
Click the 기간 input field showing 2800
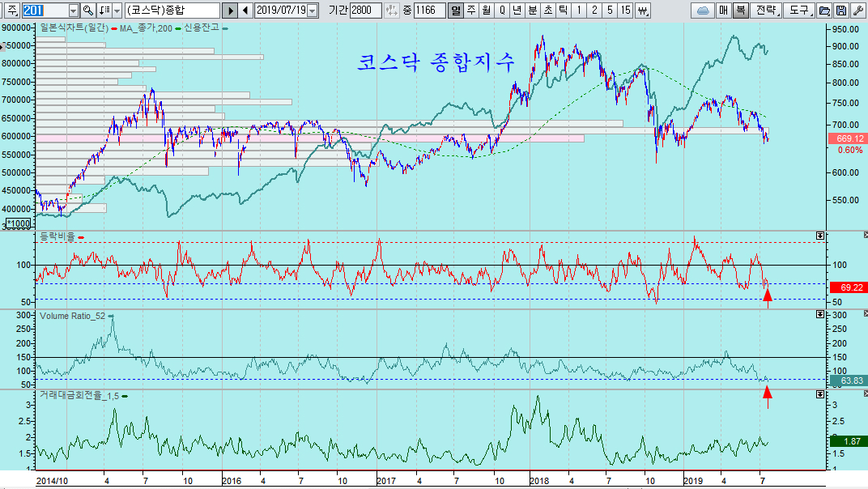[x=365, y=11]
